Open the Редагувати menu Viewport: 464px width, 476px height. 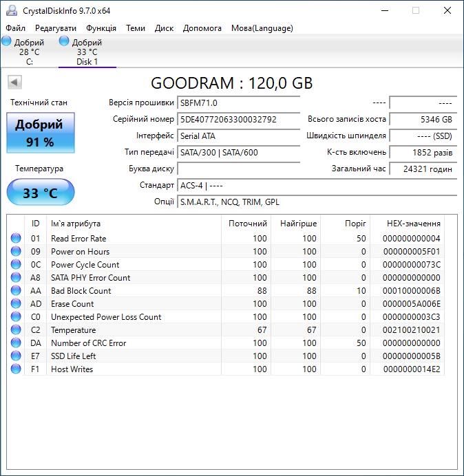tap(56, 28)
